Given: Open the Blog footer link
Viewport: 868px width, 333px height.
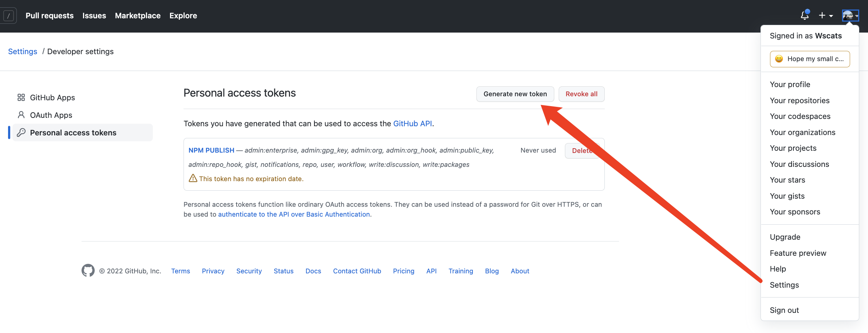Looking at the screenshot, I should [492, 271].
